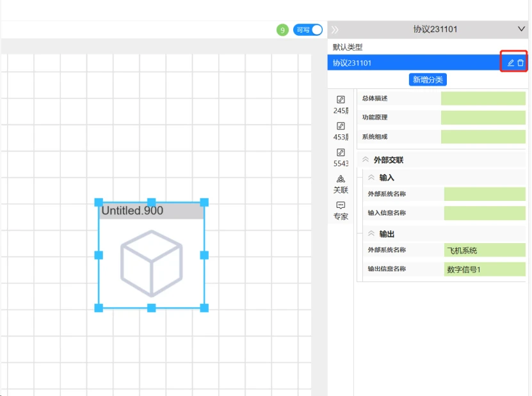The height and width of the screenshot is (396, 532).
Task: Open the 453 link icon in sidebar
Action: pyautogui.click(x=341, y=126)
